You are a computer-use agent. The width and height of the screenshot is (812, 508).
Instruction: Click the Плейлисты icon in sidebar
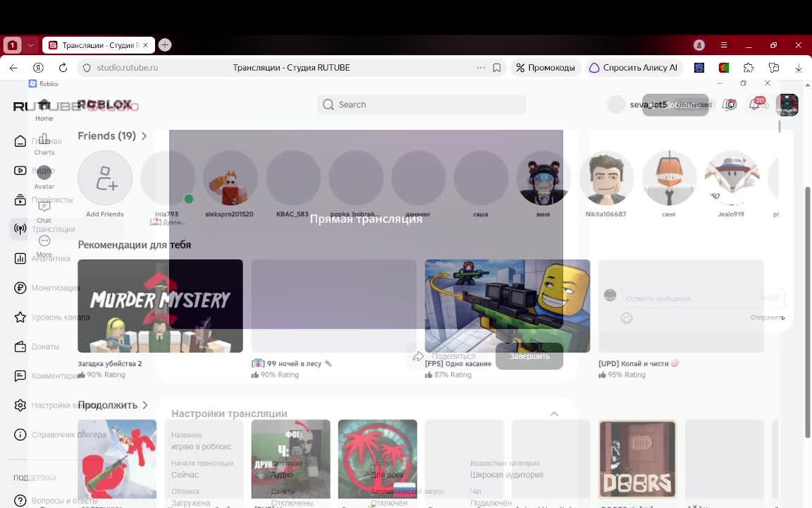coord(20,200)
